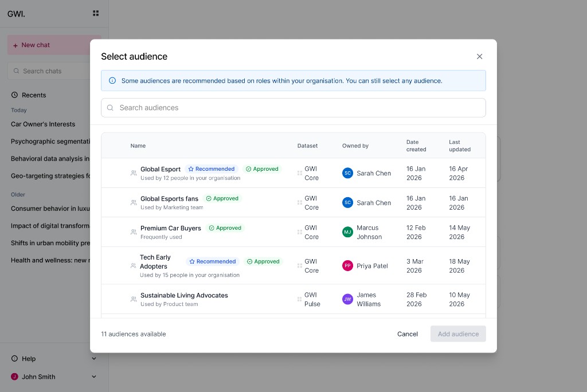The image size is (587, 392).
Task: Click the 11 audiences available text
Action: pos(133,334)
